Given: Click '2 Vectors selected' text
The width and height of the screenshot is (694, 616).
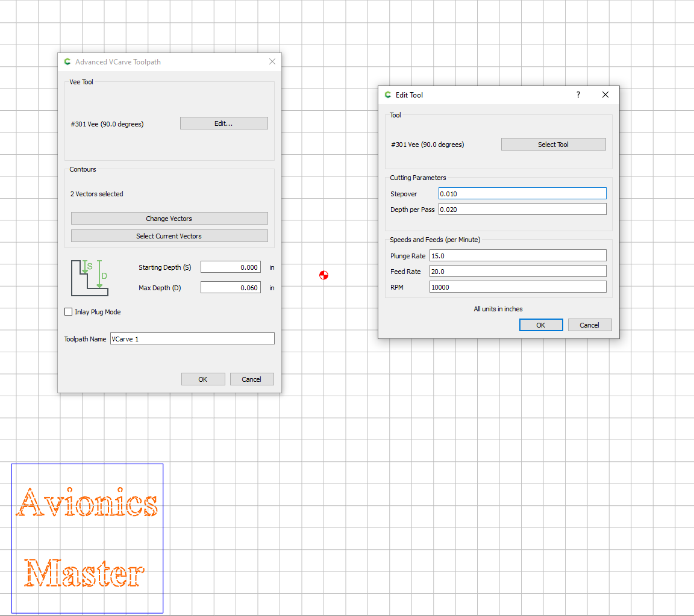Looking at the screenshot, I should pyautogui.click(x=97, y=194).
